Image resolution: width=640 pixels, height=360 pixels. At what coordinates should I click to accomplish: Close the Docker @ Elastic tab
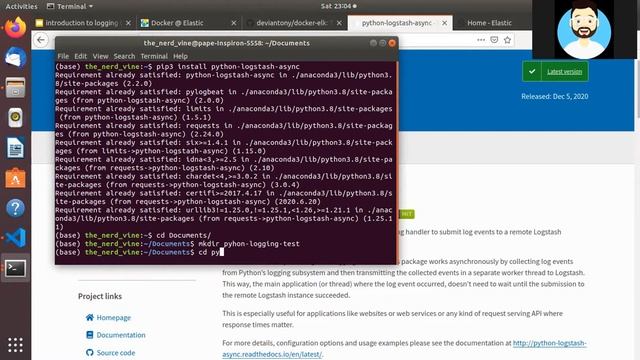pyautogui.click(x=233, y=23)
